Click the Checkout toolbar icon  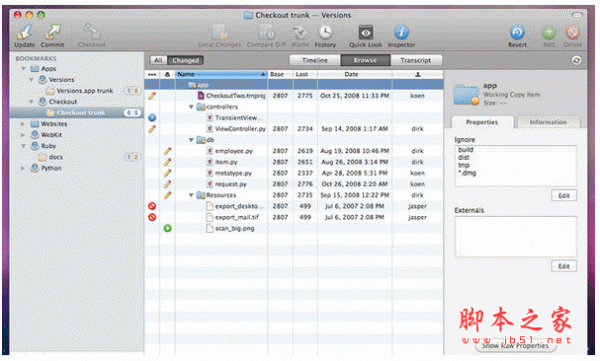[91, 32]
